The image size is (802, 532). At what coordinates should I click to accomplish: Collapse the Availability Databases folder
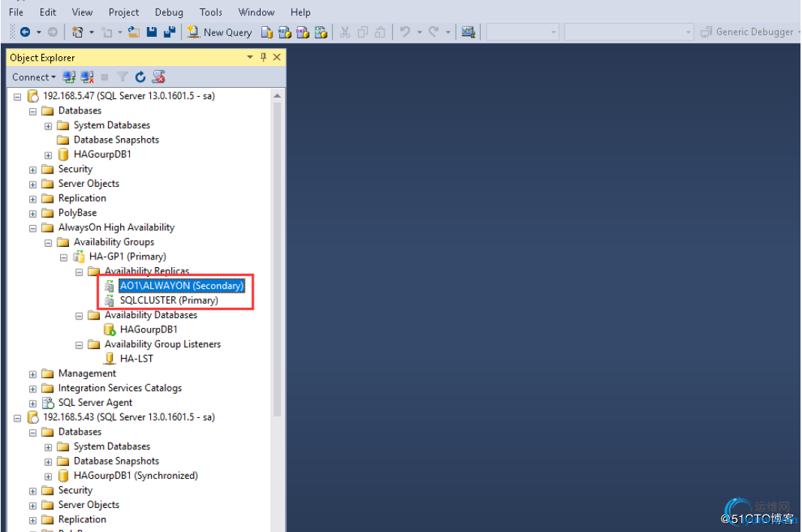[x=79, y=317]
